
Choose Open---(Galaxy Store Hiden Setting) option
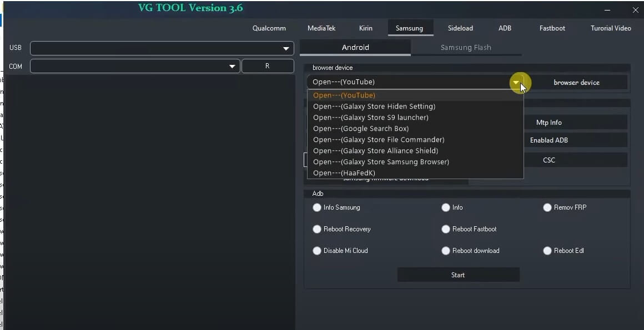pyautogui.click(x=374, y=106)
